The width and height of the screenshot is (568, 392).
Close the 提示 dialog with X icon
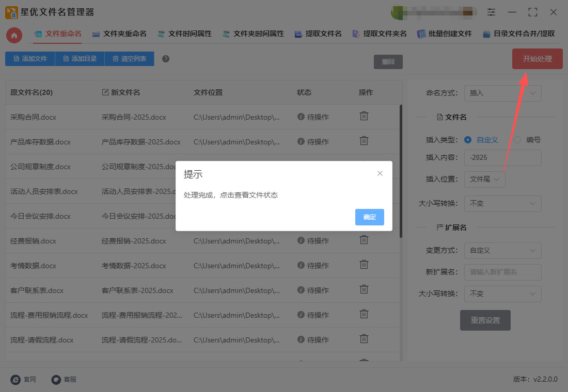[380, 173]
